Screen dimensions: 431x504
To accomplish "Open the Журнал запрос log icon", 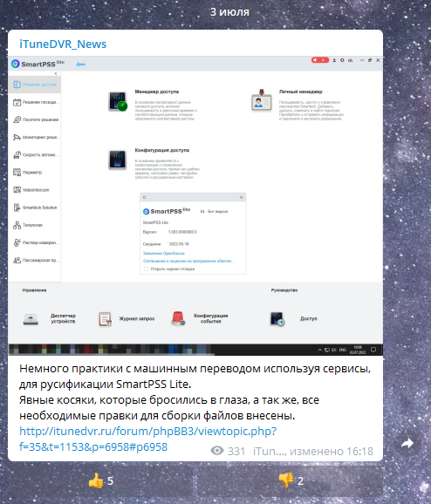I will (105, 319).
